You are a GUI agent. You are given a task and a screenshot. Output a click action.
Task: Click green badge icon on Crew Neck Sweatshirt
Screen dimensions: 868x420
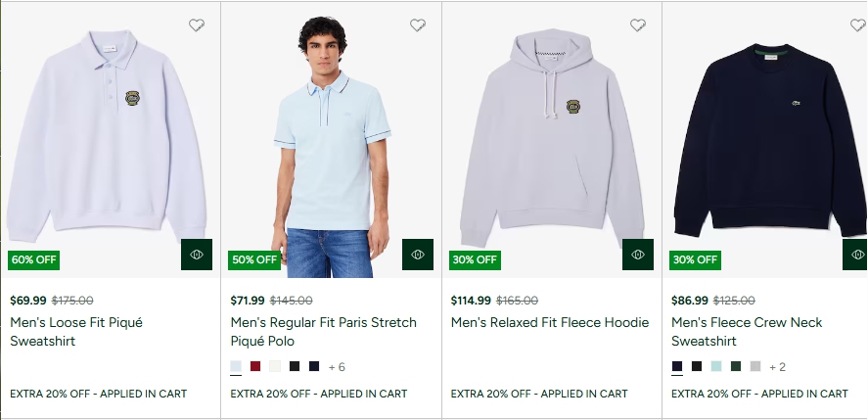[856, 255]
